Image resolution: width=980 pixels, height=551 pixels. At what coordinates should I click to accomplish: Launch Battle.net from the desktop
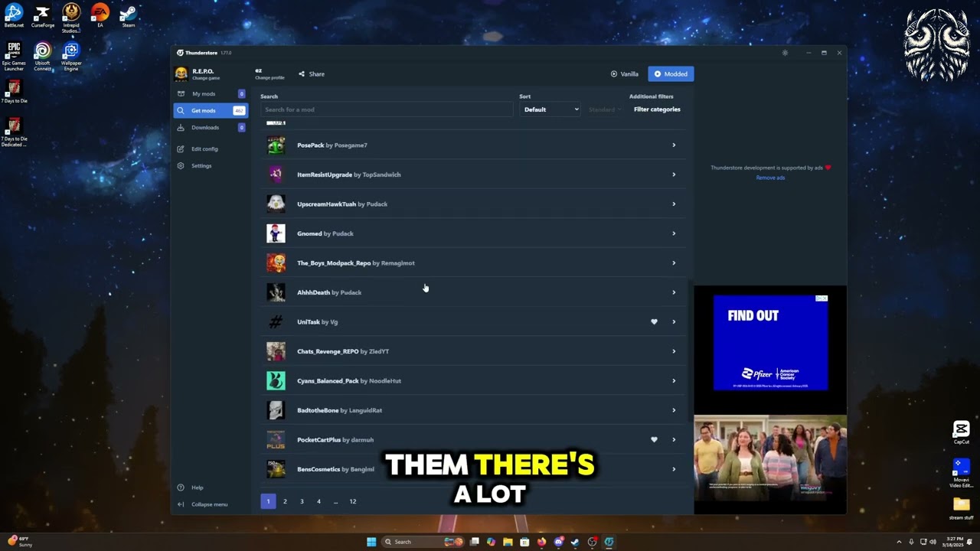pyautogui.click(x=14, y=15)
